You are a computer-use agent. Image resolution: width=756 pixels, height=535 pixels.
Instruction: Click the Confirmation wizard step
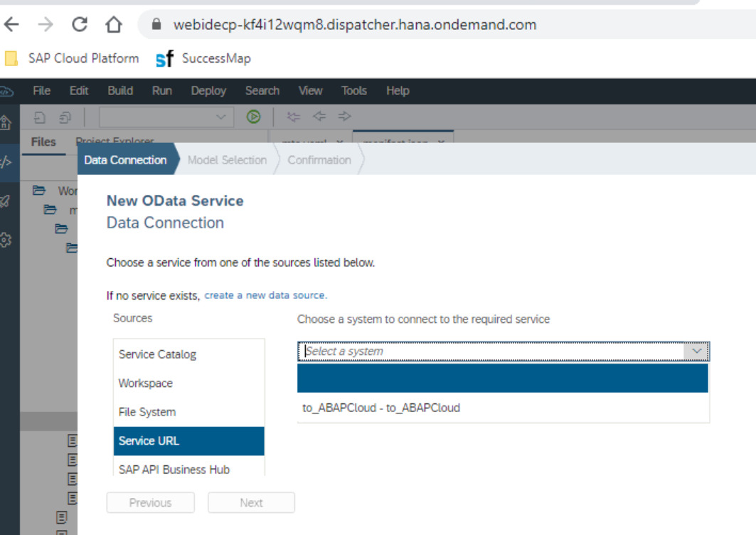[319, 159]
